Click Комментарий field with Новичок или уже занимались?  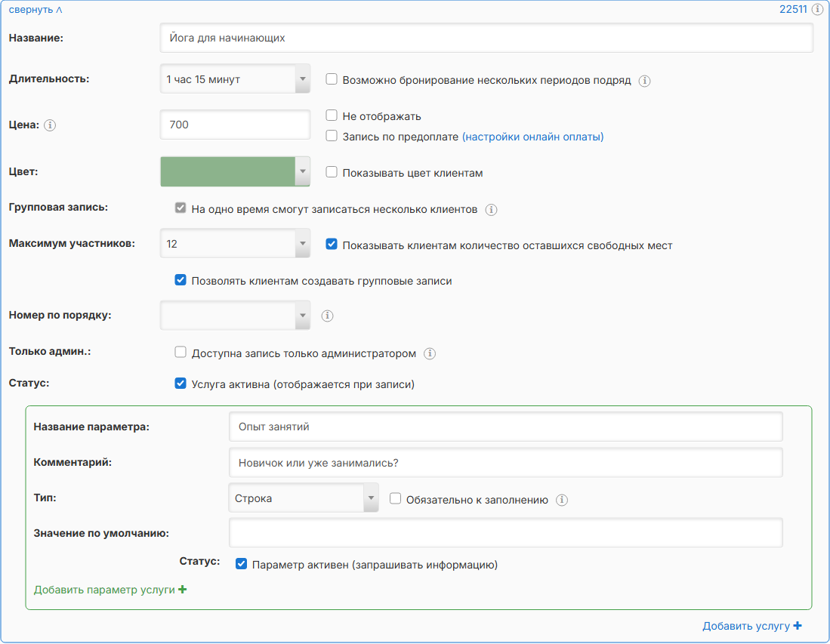[x=505, y=463]
